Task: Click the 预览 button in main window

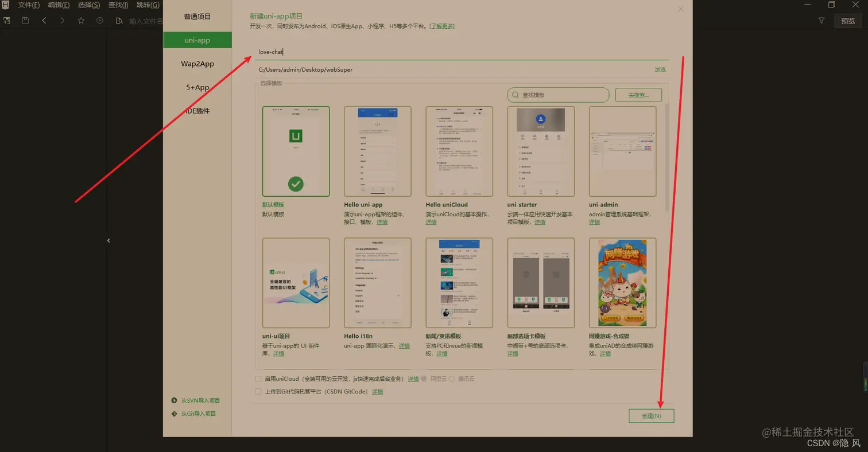Action: tap(848, 21)
